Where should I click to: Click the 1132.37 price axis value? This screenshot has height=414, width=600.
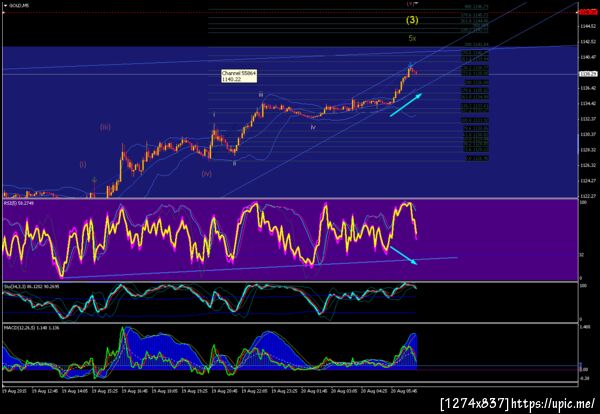pos(589,119)
